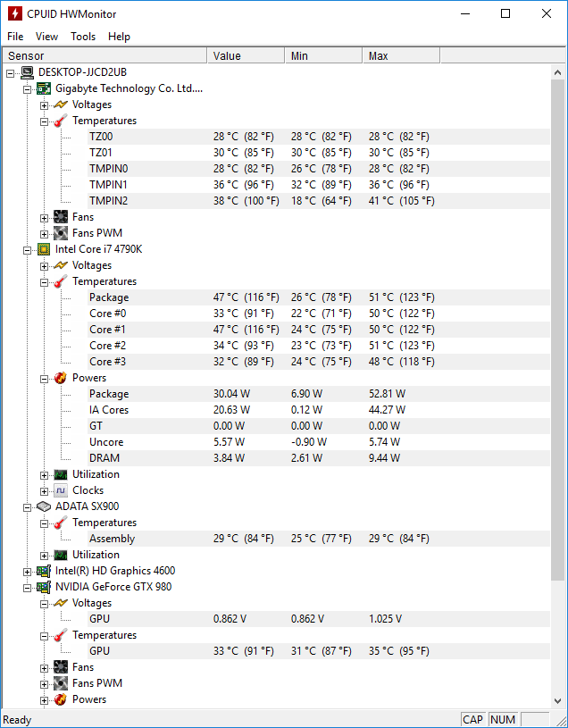Viewport: 568px width, 728px height.
Task: Collapse the DESKTOP-JJCD2UB root node
Action: pos(11,73)
